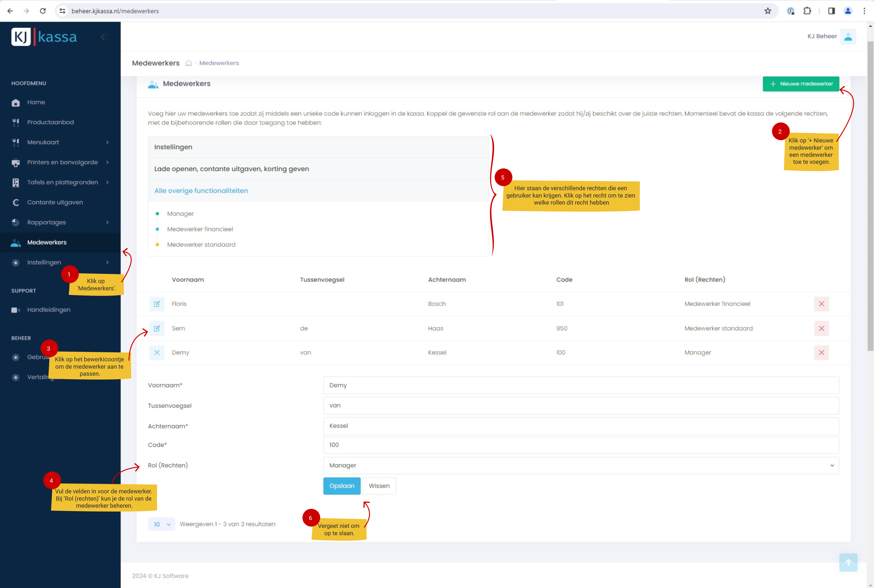Delete employee Floris Bosch with red X

click(821, 304)
